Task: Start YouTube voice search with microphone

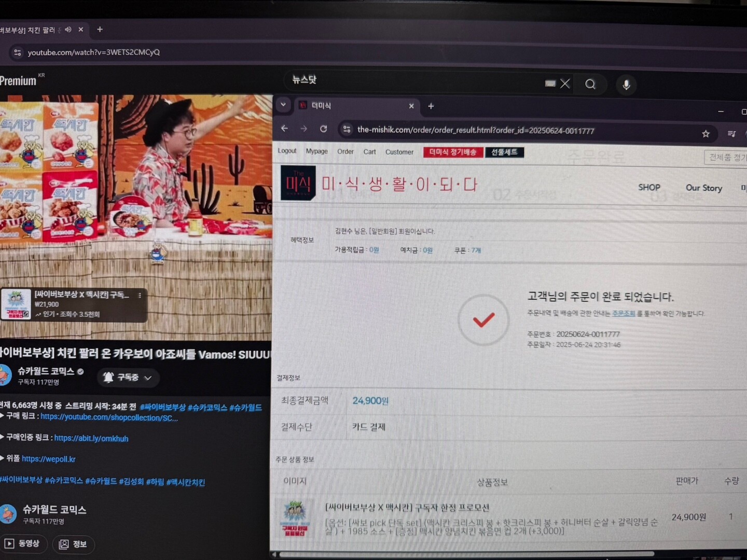Action: (626, 85)
